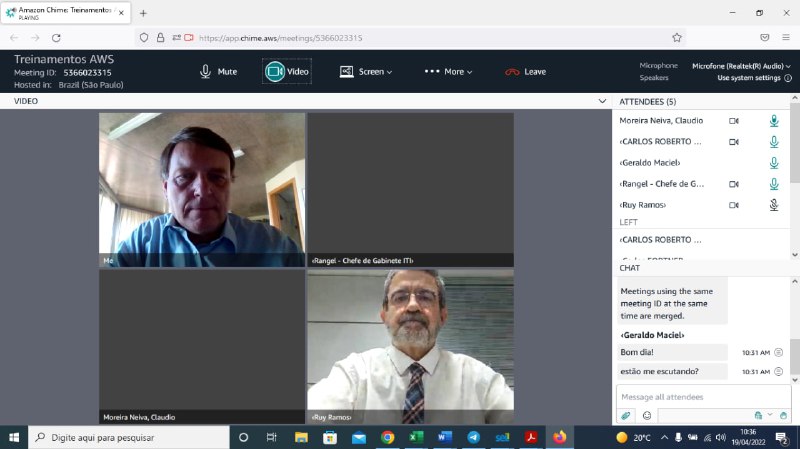Select Ruy Ramos' video tile

tap(410, 346)
